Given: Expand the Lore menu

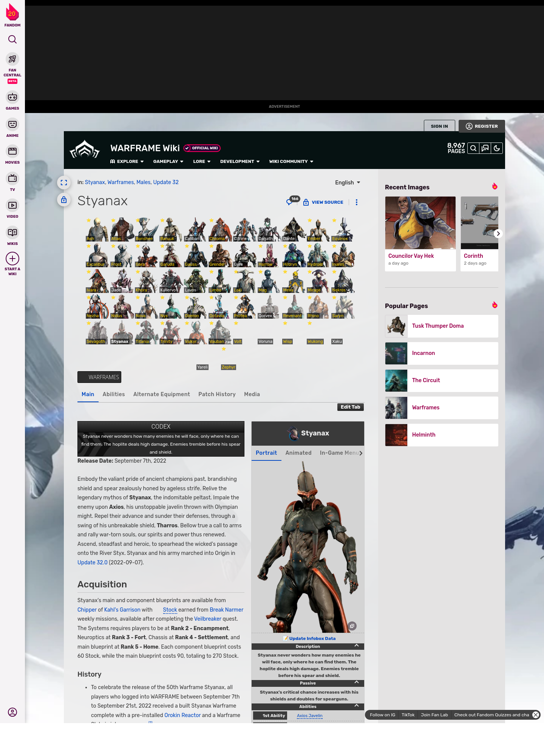Looking at the screenshot, I should [202, 161].
